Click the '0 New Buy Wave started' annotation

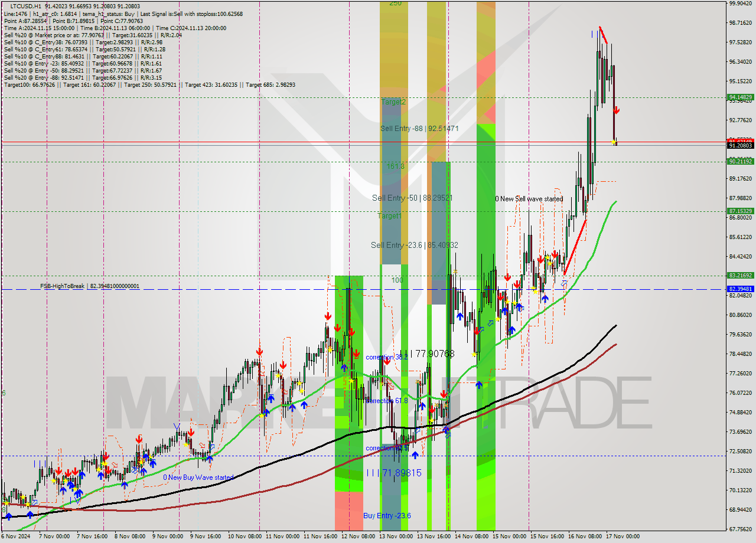click(198, 477)
